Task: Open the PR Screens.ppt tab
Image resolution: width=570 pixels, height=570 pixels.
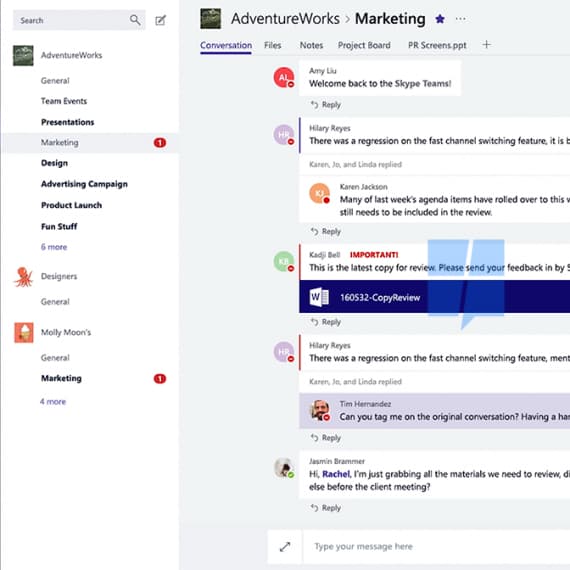Action: coord(437,45)
